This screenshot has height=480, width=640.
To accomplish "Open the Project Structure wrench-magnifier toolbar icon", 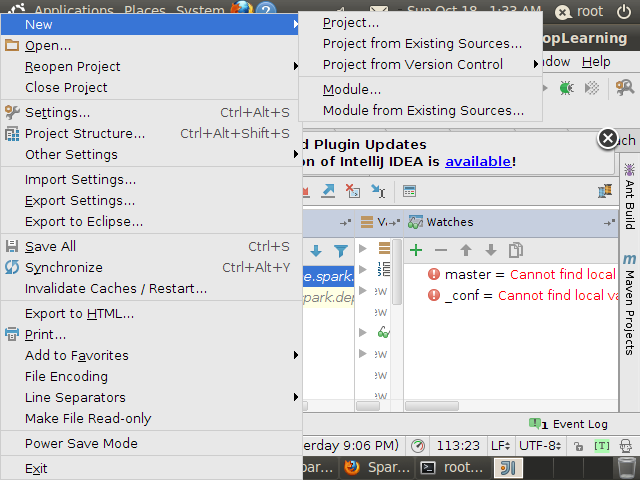I will click(x=624, y=88).
